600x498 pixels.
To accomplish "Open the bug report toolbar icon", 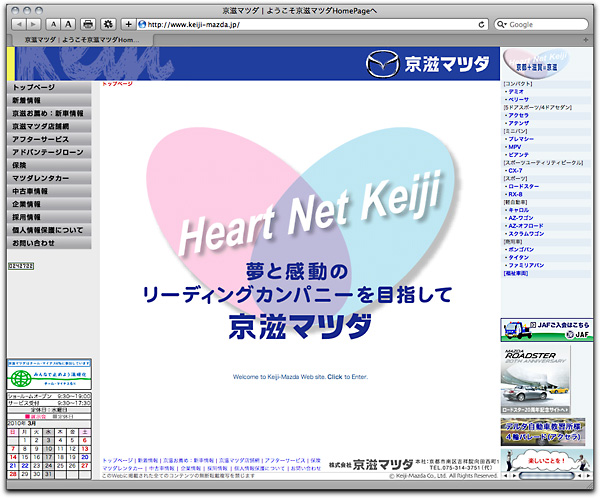I will 109,23.
